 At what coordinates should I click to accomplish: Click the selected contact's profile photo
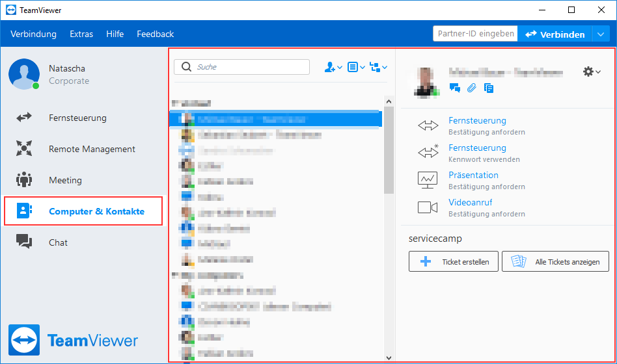tap(426, 82)
